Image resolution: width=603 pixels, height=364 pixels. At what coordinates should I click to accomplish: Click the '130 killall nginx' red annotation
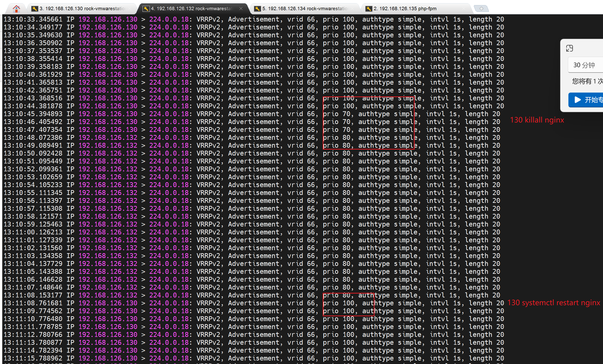click(537, 120)
